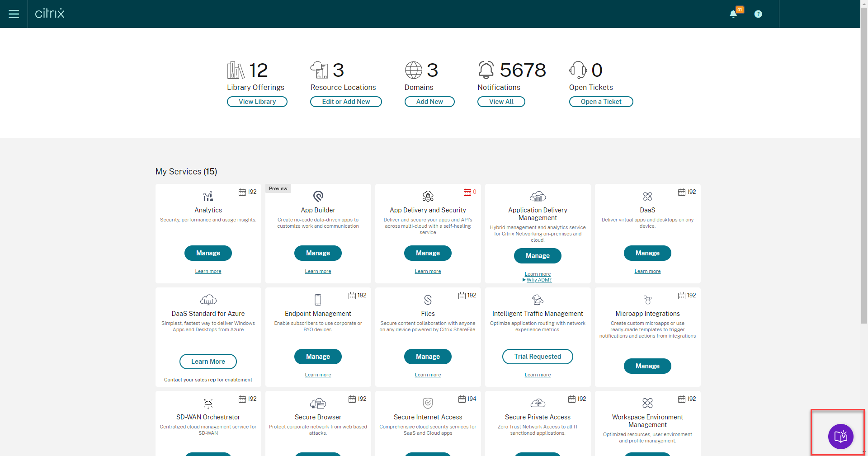Open Learn more link under DaaS

647,271
